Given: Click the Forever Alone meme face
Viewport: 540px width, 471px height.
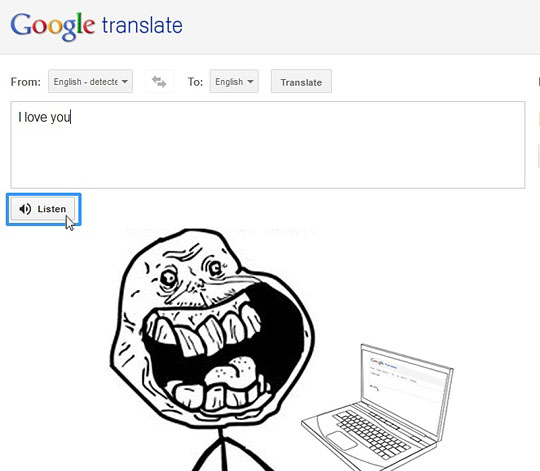Looking at the screenshot, I should [x=212, y=327].
